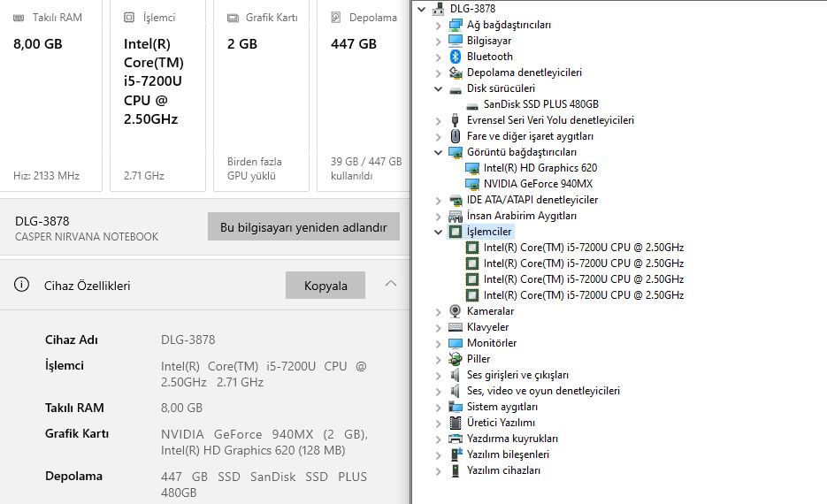Select the Depolama 447 GB card
Image resolution: width=827 pixels, height=504 pixels.
[x=364, y=95]
